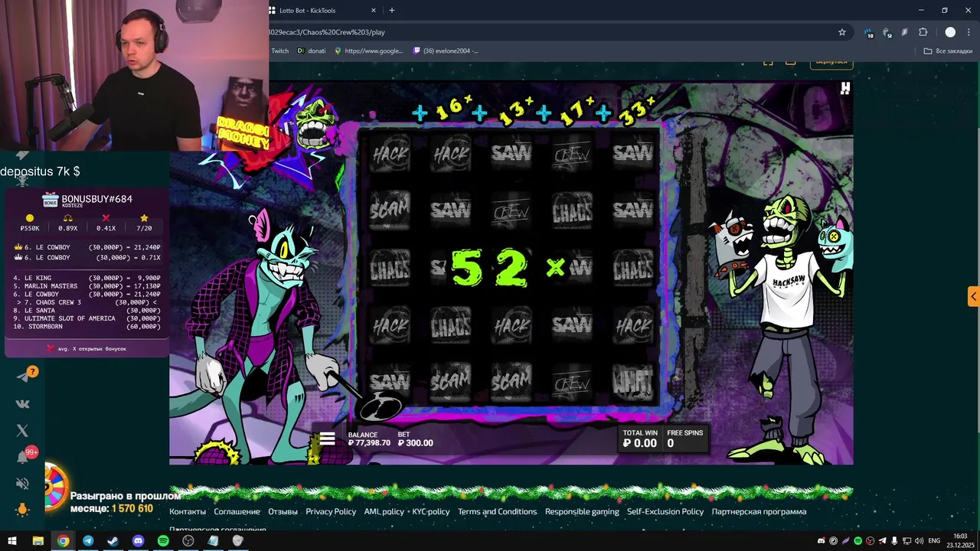Switch the ENG input language indicator

[x=934, y=541]
